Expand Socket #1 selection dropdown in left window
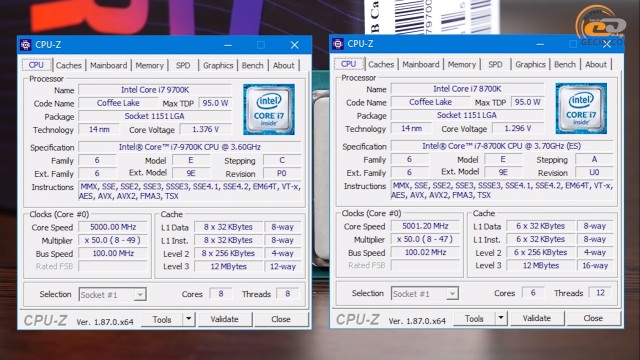This screenshot has height=360, width=640. 140,295
